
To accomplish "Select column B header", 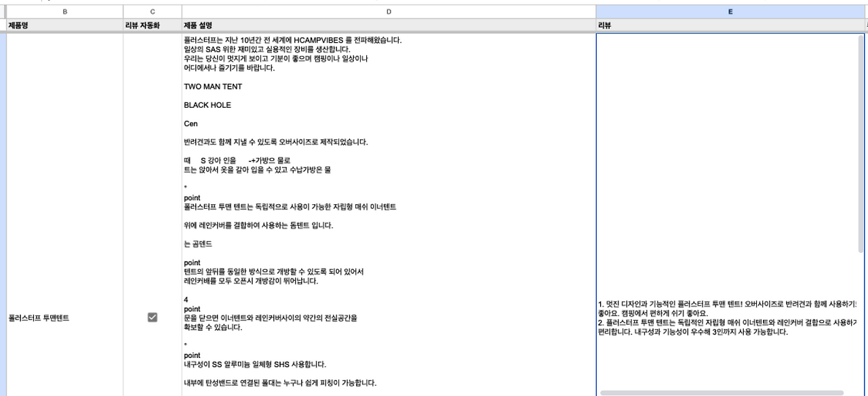I will (x=64, y=11).
